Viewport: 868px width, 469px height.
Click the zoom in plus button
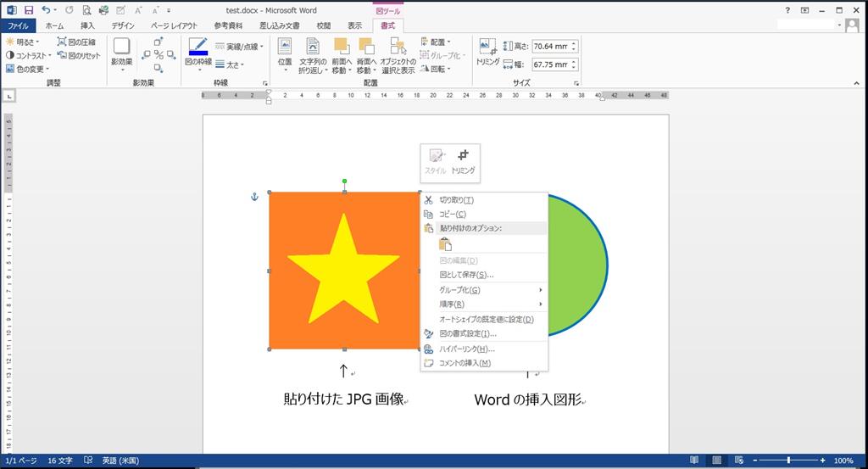click(822, 461)
